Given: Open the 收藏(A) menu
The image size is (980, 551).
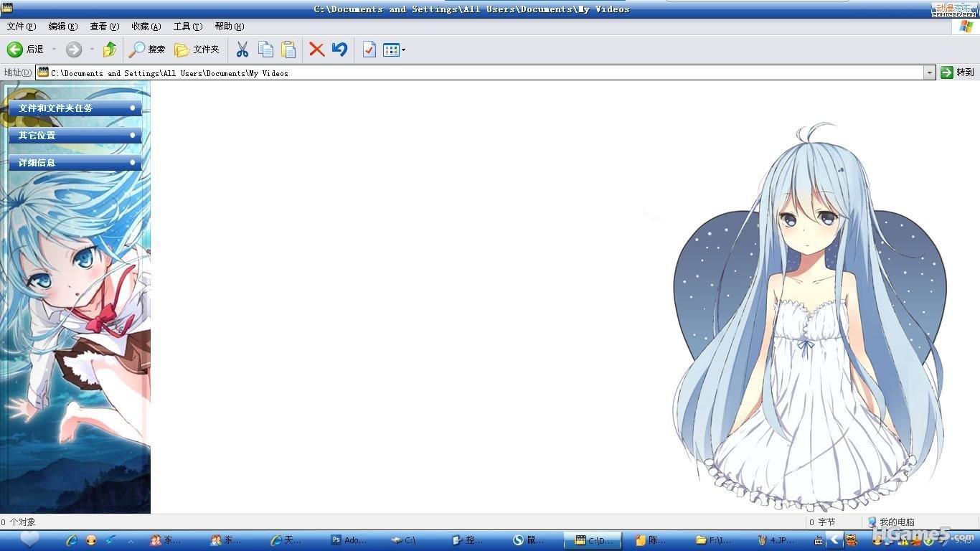Looking at the screenshot, I should click(x=146, y=27).
